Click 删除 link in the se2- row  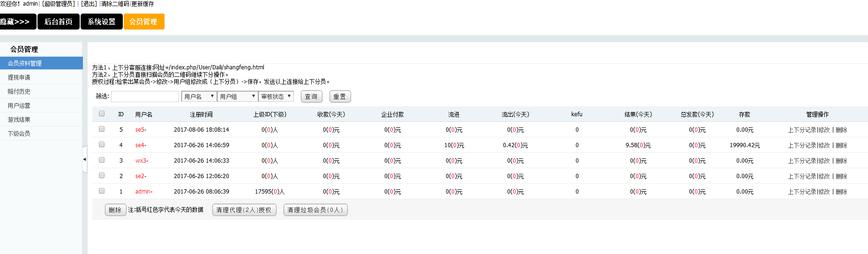[841, 176]
